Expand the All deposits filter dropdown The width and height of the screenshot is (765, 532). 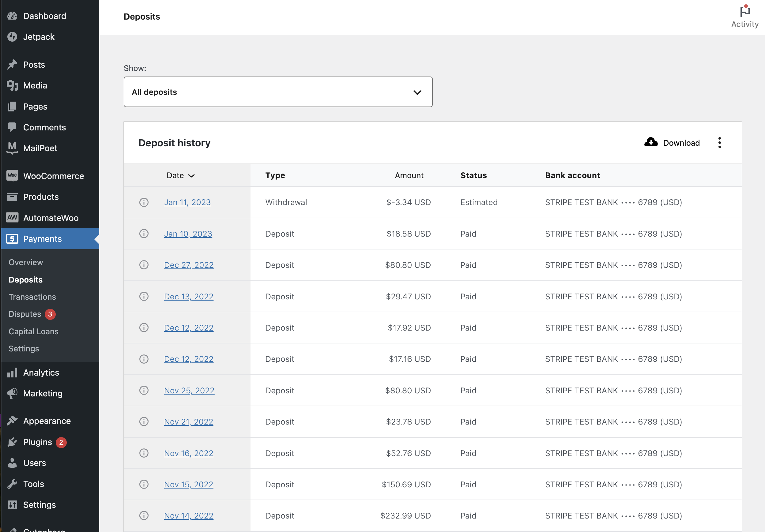coord(277,92)
